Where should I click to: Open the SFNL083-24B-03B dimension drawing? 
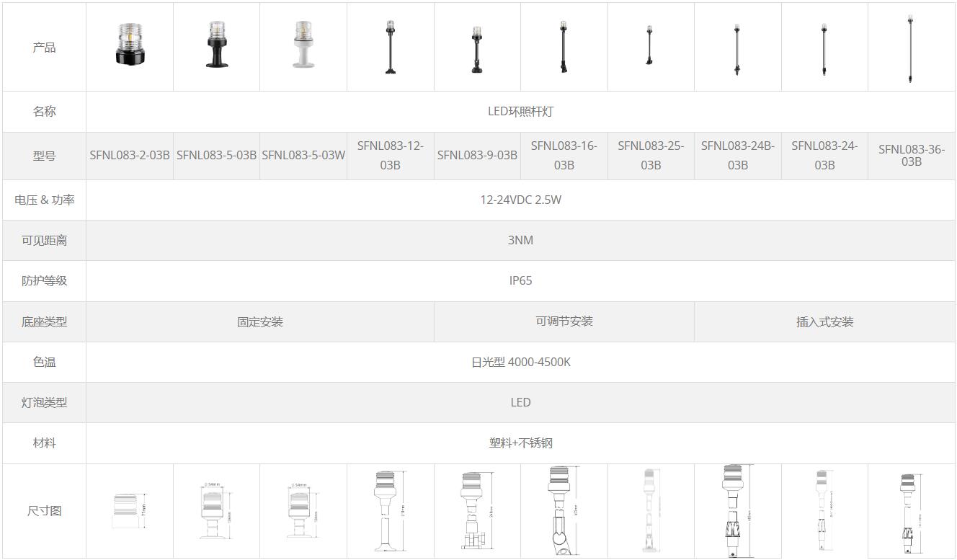(x=736, y=510)
